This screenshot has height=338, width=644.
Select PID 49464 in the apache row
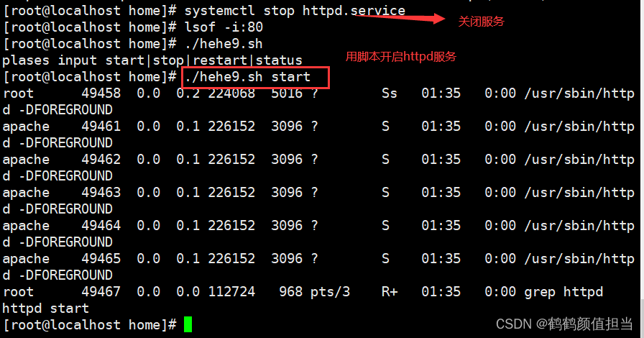click(x=101, y=226)
